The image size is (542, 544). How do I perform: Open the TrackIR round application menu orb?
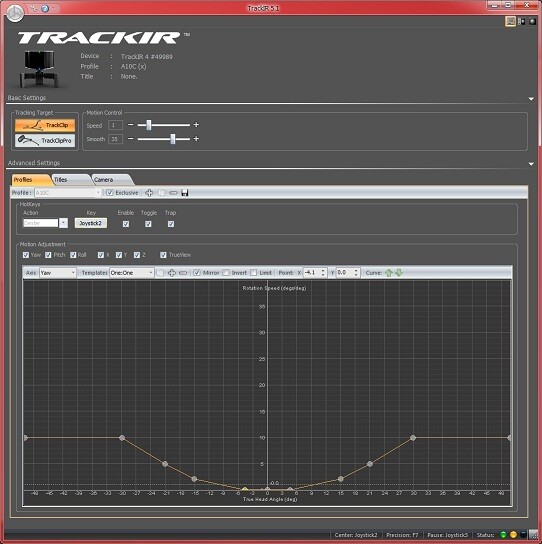pos(15,13)
